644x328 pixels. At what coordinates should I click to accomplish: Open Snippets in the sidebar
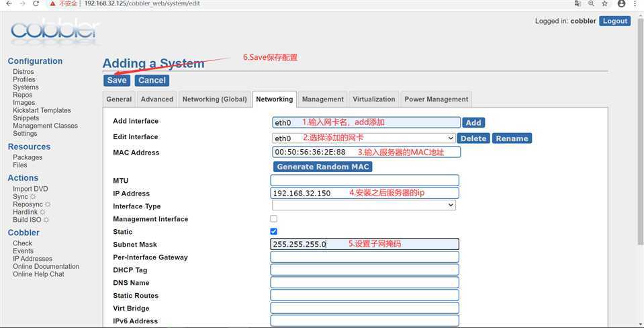pos(26,118)
